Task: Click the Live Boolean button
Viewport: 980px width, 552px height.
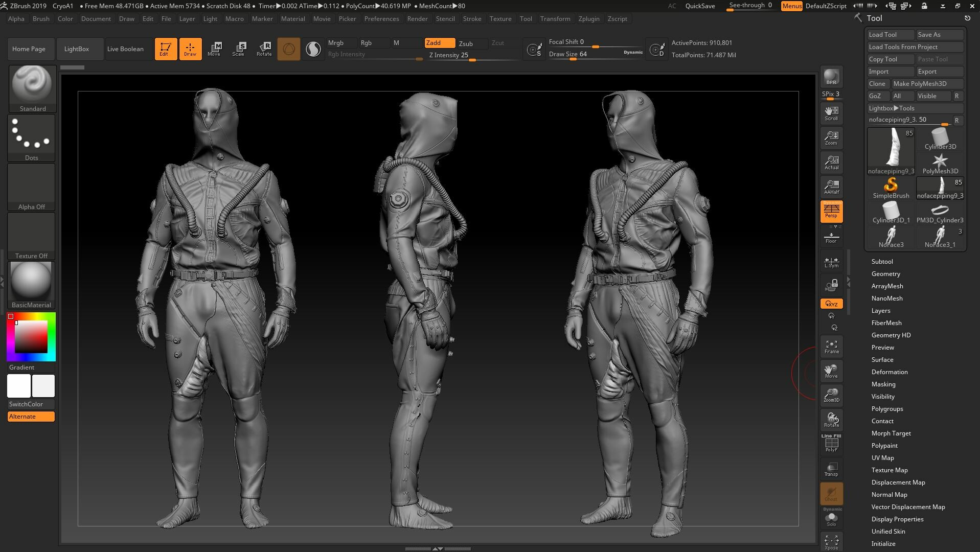Action: pos(129,49)
